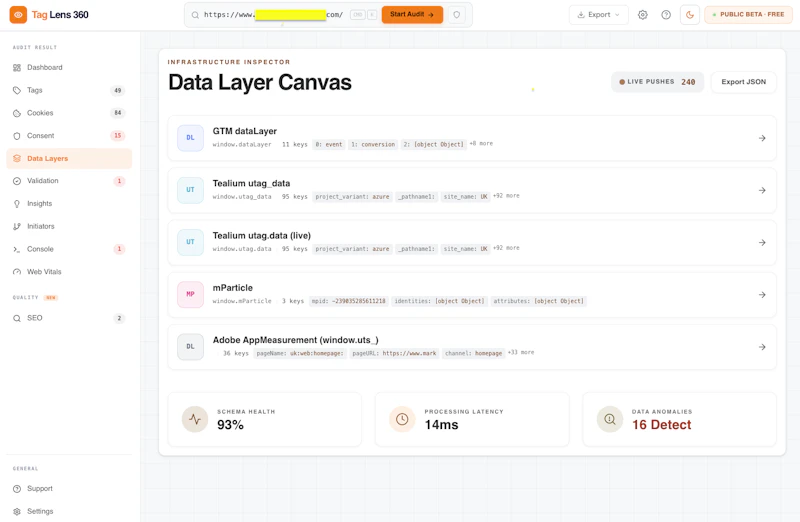Click the mpid key chip in mParticle

coord(349,301)
